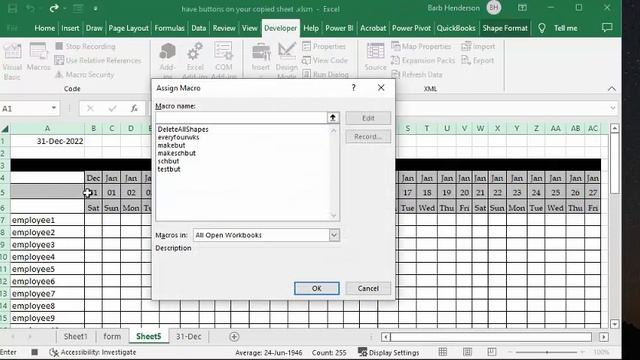Open Properties in Controls group

pos(324,47)
